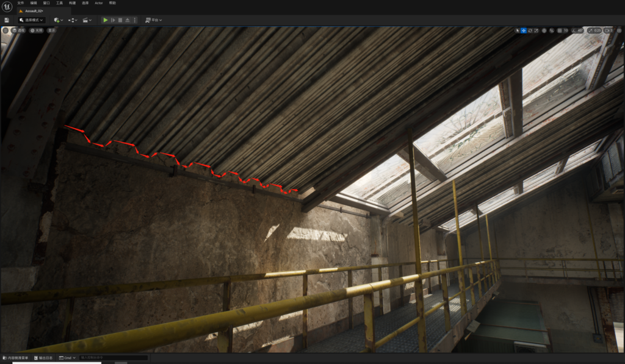Open the 选择 (Select) menu
Viewport: 625px width, 364px height.
click(85, 3)
